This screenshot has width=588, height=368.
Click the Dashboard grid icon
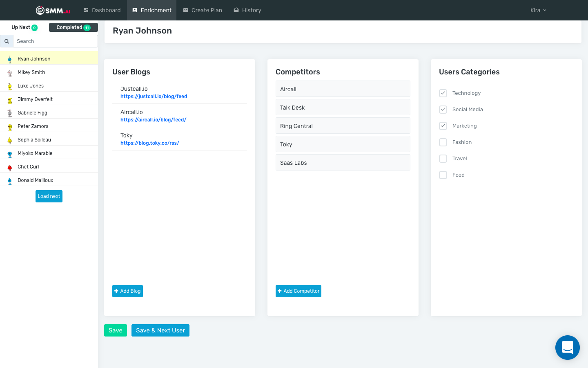(x=86, y=10)
